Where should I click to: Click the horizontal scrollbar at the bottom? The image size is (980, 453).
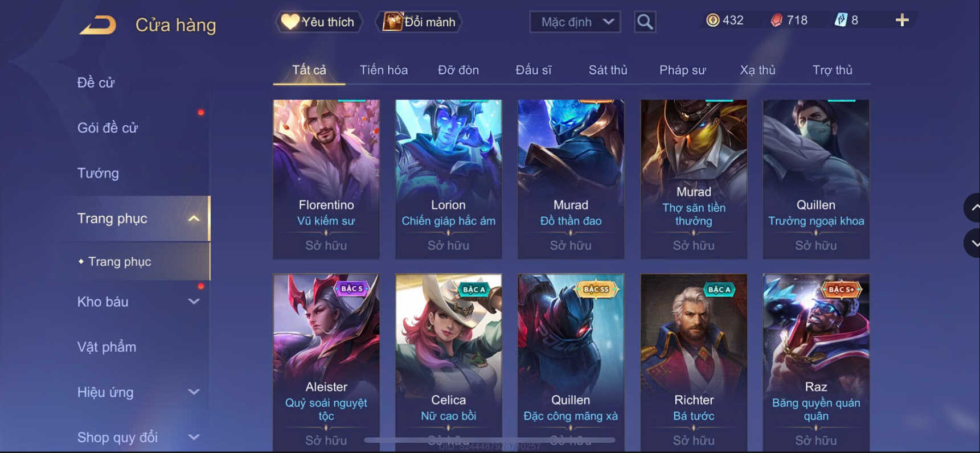pyautogui.click(x=490, y=440)
